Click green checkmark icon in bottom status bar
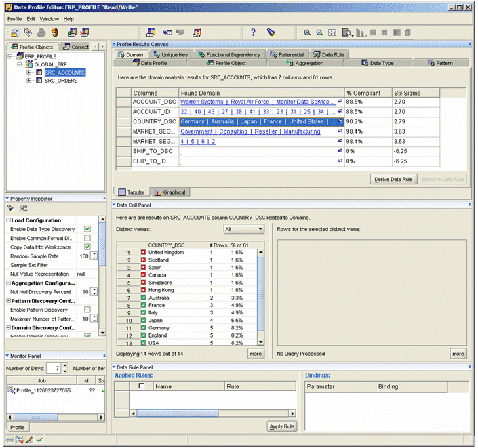478x448 pixels. click(41, 440)
